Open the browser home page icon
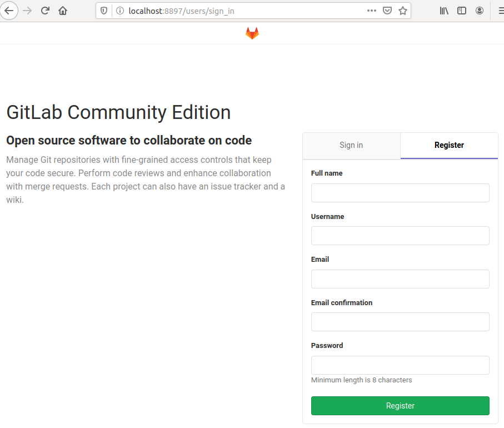 click(x=63, y=11)
